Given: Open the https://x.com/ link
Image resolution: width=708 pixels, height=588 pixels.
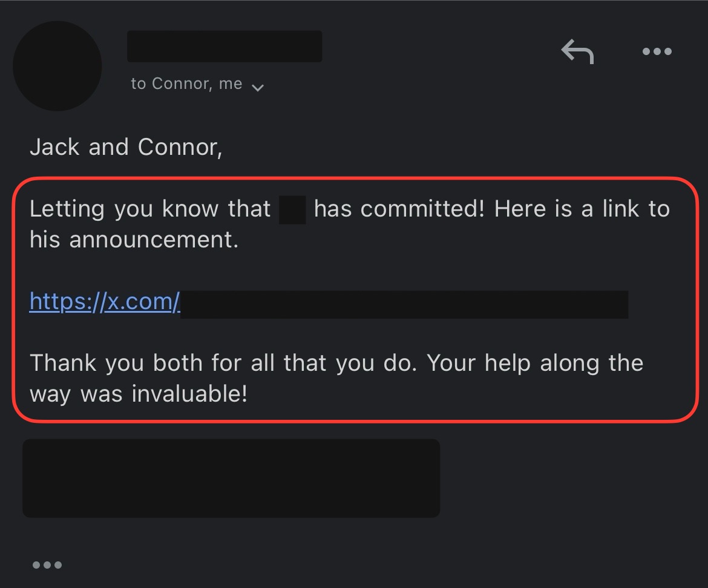Looking at the screenshot, I should [x=105, y=301].
